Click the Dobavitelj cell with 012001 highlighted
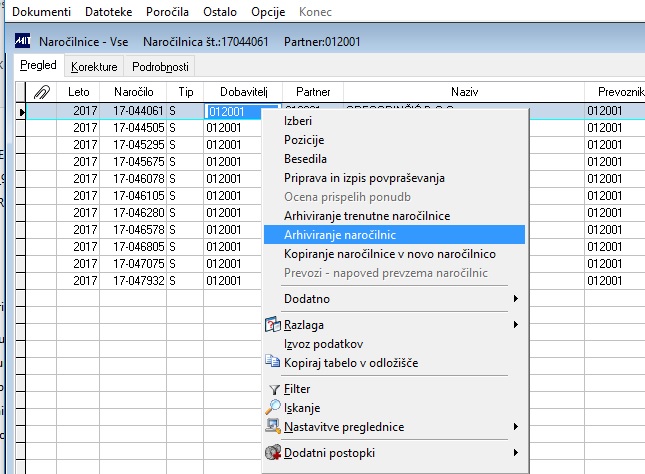645x474 pixels. pos(232,112)
